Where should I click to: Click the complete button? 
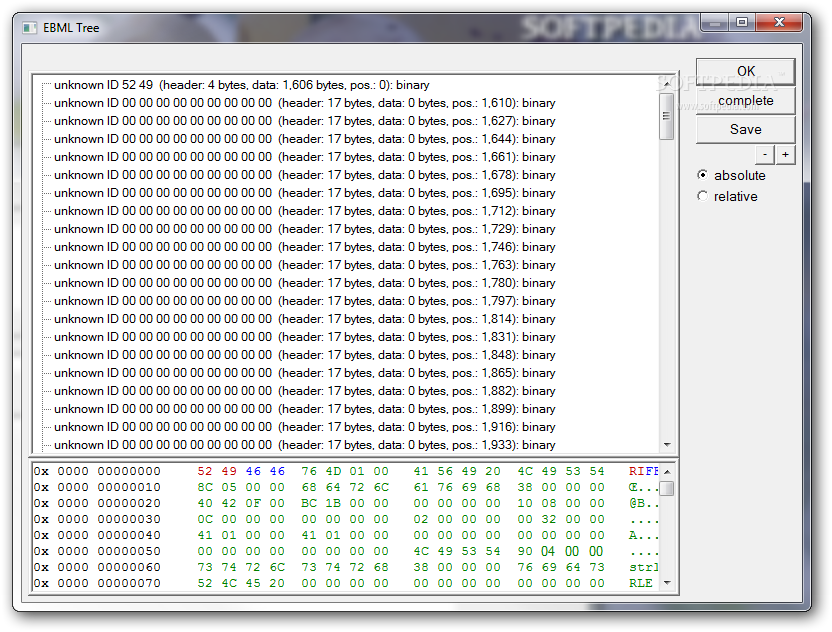coord(746,100)
